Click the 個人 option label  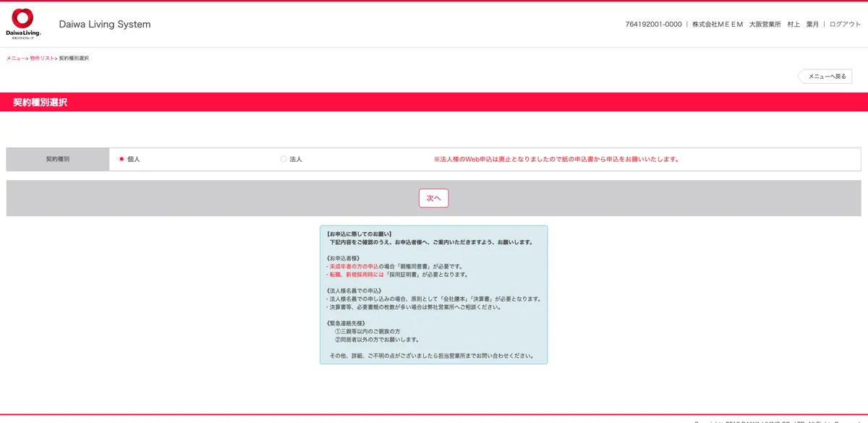[x=134, y=159]
